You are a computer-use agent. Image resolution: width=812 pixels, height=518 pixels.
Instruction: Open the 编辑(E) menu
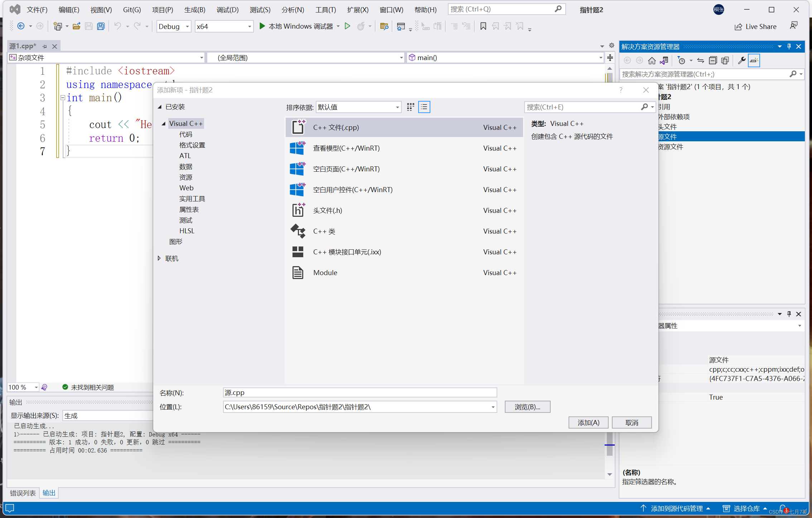tap(69, 10)
